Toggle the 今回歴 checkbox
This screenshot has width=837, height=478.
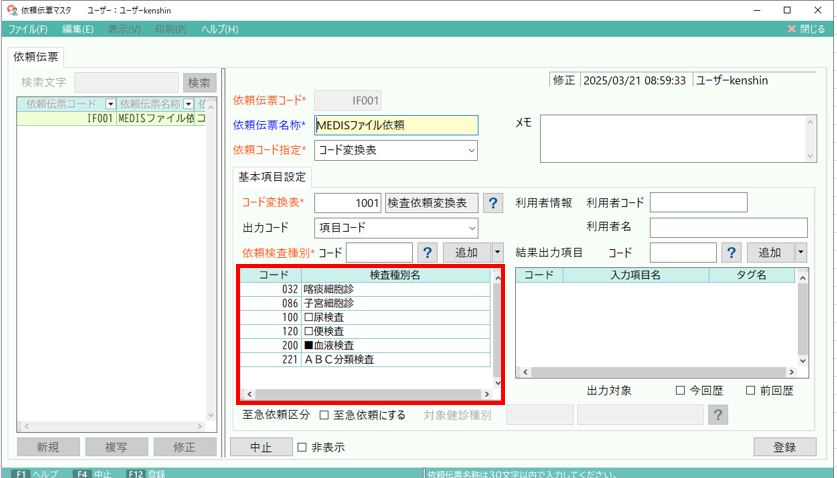coord(681,391)
